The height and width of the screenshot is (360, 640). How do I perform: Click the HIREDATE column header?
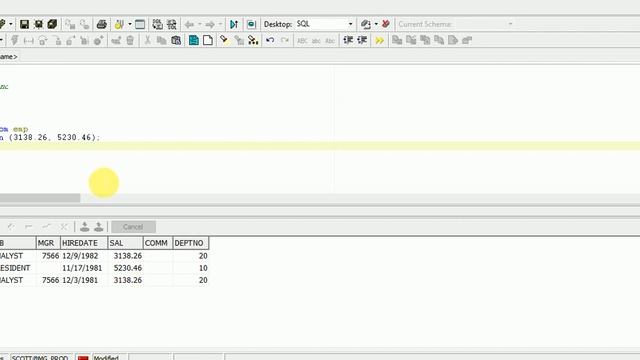pos(84,243)
